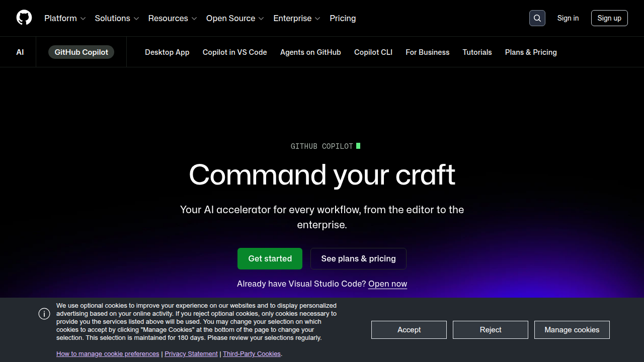The height and width of the screenshot is (362, 644).
Task: Expand the Open Source menu
Action: (x=235, y=18)
